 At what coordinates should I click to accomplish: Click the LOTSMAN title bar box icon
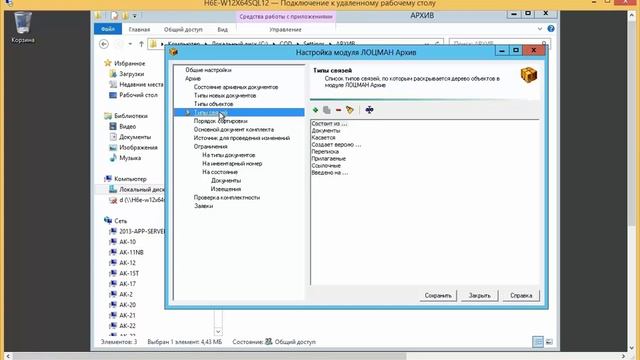173,52
